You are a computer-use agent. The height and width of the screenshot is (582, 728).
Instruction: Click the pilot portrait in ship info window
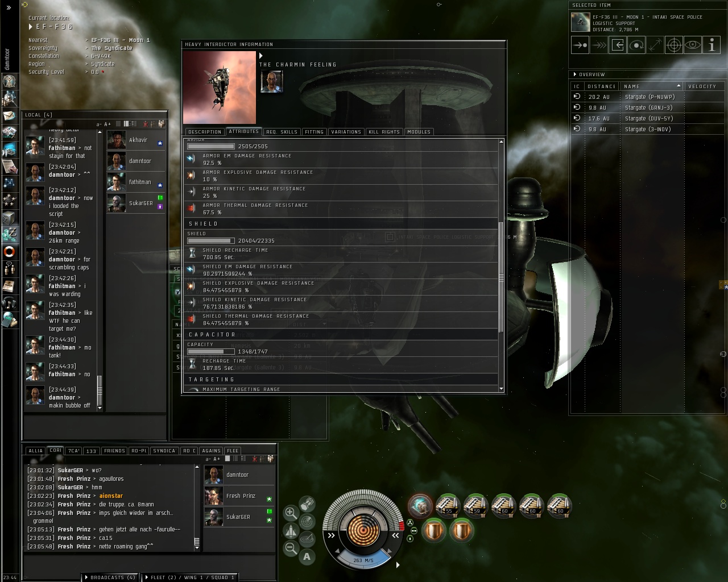click(271, 82)
